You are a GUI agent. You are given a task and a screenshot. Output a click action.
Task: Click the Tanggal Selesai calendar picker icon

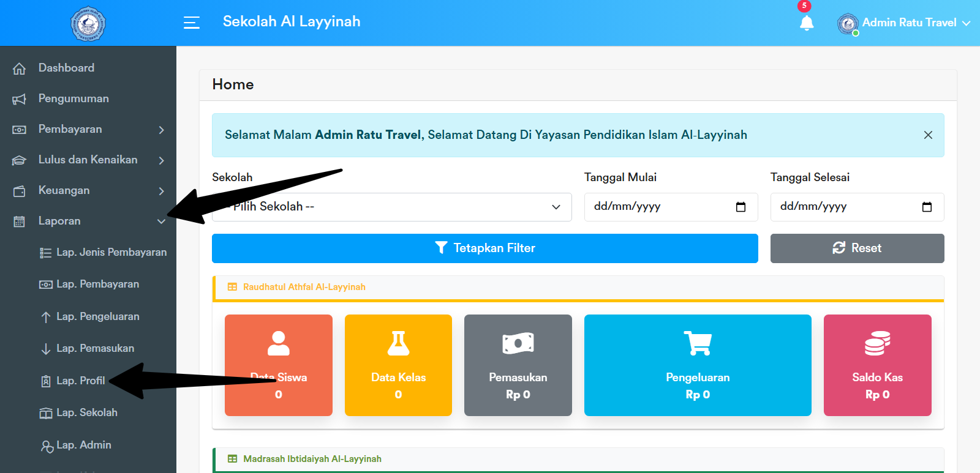pyautogui.click(x=927, y=207)
